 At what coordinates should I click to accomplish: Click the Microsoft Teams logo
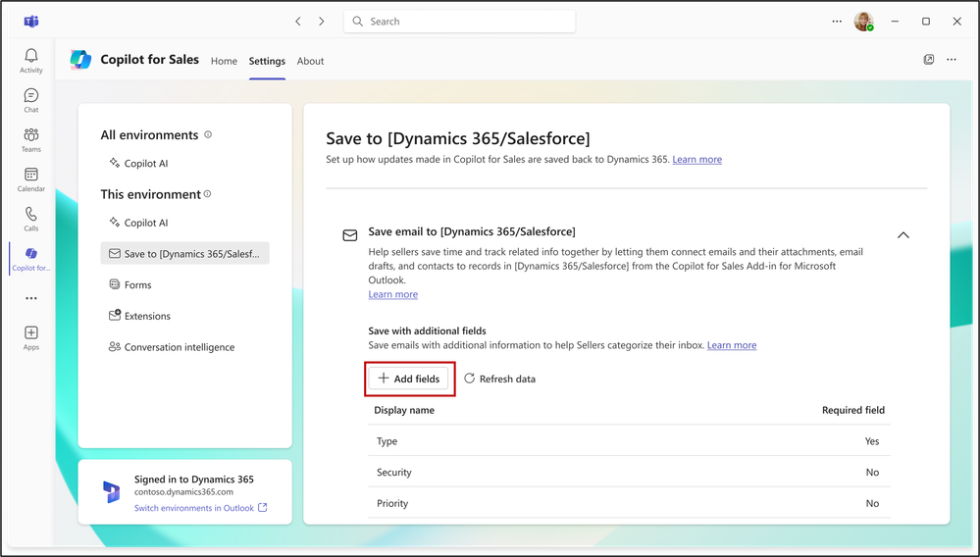pos(30,22)
